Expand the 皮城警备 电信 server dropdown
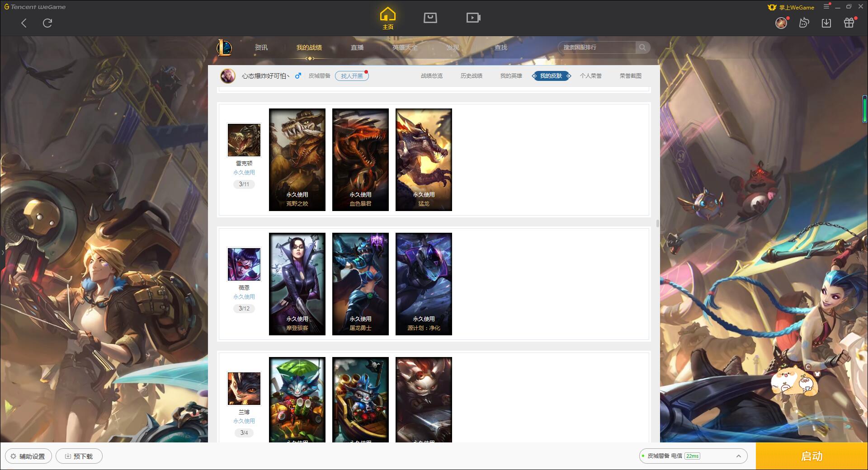The width and height of the screenshot is (868, 470). (x=693, y=456)
